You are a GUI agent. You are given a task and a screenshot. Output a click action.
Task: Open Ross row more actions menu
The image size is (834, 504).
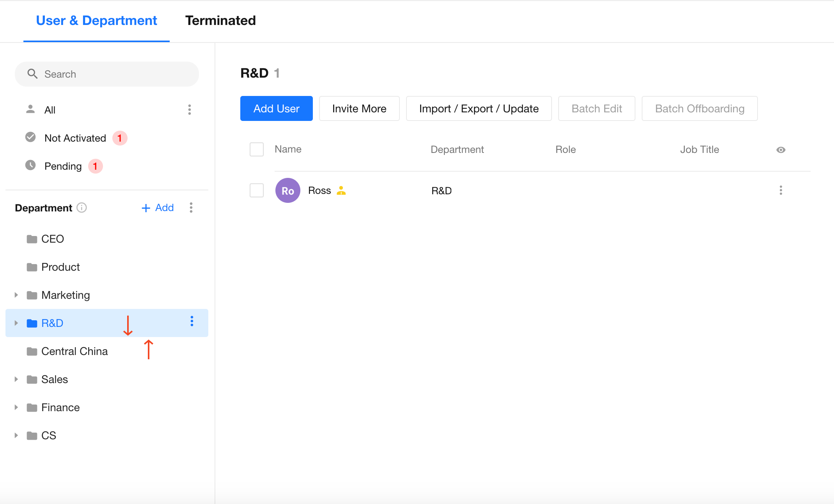[781, 190]
